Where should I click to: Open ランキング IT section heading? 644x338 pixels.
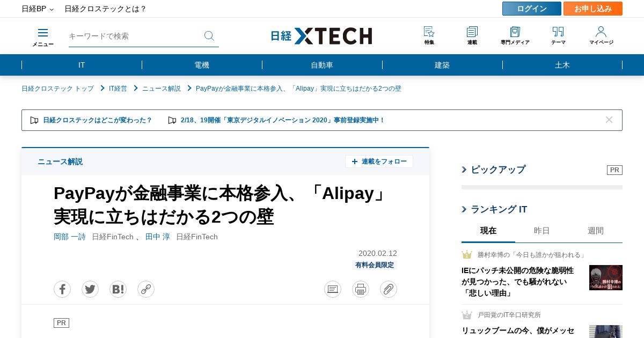[499, 209]
